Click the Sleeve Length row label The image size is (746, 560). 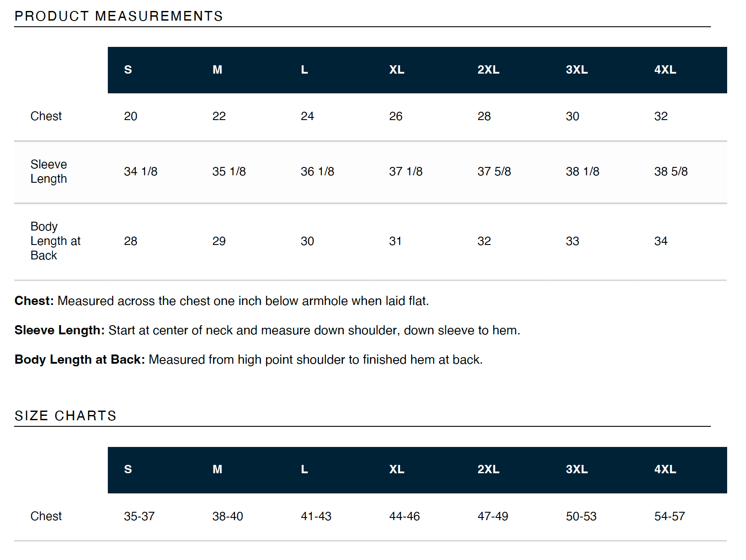click(49, 171)
